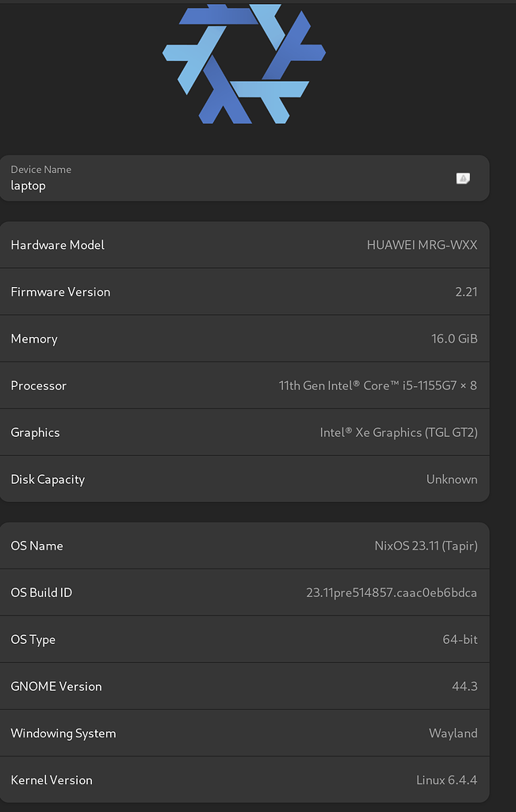Click the warning icon in Device Name field

coord(464,178)
